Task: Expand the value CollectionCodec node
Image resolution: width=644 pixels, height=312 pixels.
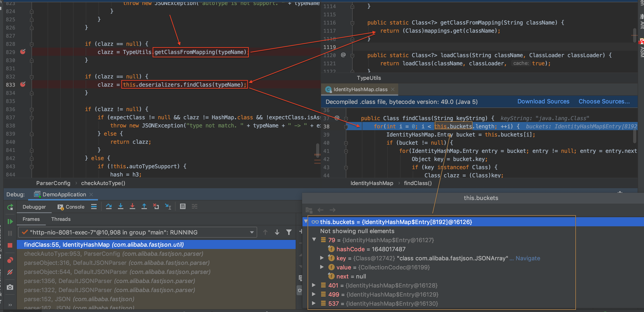Action: [322, 267]
